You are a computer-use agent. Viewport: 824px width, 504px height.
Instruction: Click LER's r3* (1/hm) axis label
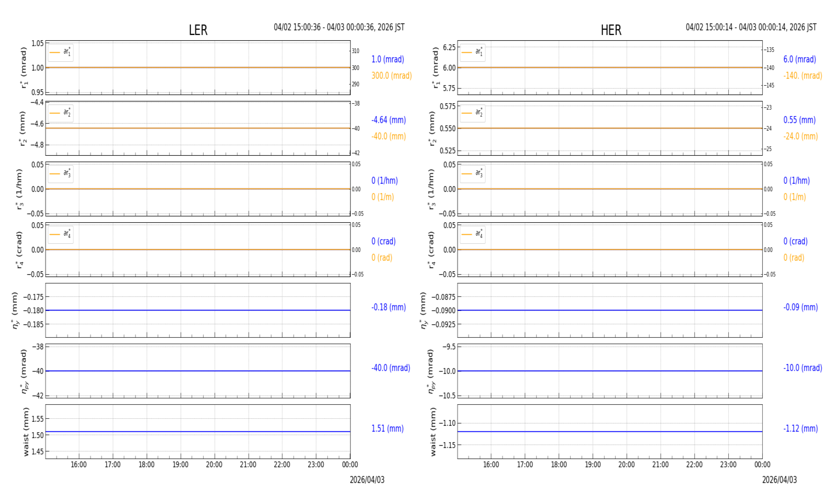click(19, 189)
